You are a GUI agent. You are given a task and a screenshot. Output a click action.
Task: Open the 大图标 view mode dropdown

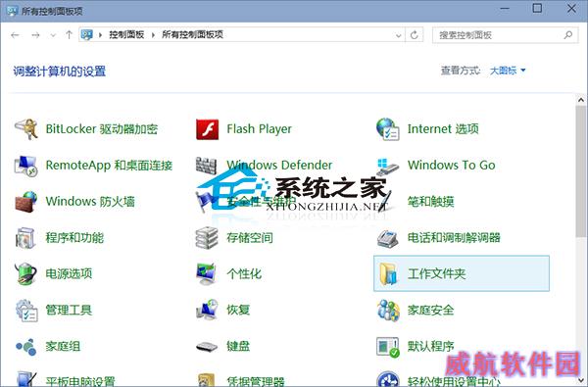(x=508, y=71)
